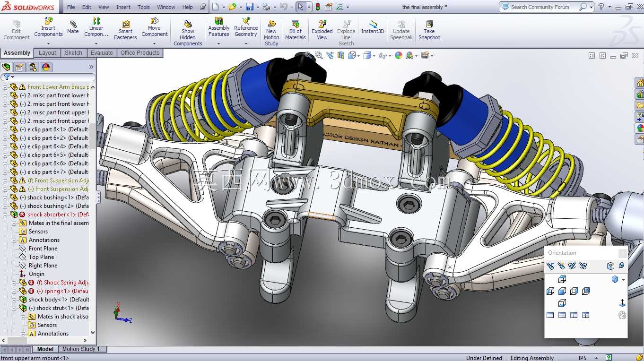This screenshot has width=644, height=361.
Task: Switch to the Sketch tab
Action: [73, 53]
